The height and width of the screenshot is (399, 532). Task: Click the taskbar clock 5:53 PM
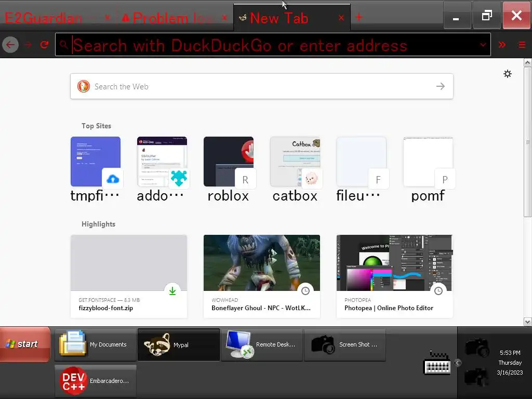(510, 353)
